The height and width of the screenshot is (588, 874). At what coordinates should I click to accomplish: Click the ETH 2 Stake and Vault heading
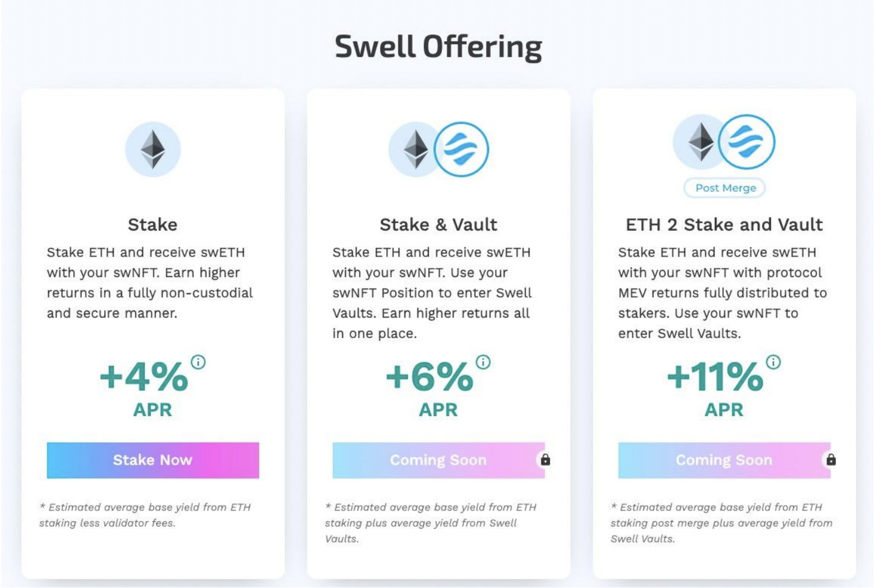click(724, 224)
